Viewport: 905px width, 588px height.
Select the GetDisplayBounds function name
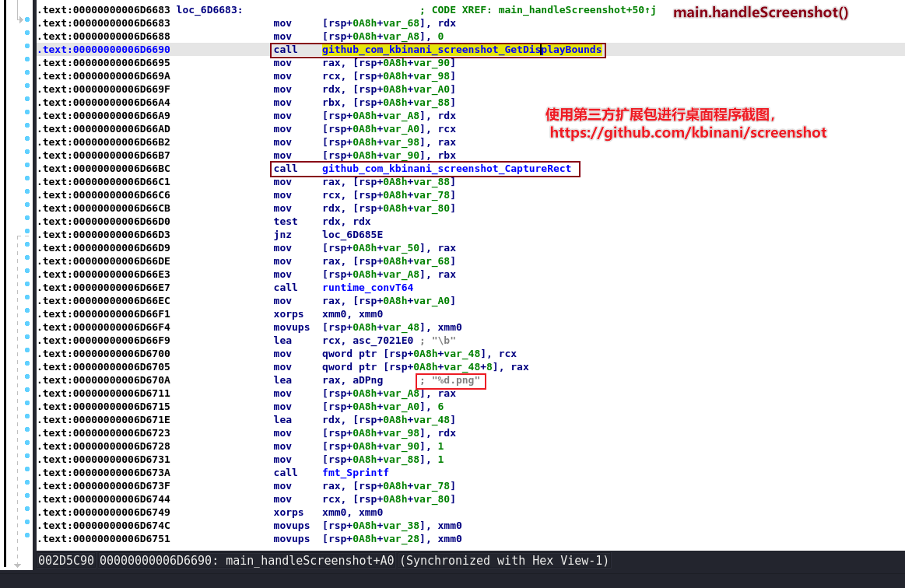point(461,50)
